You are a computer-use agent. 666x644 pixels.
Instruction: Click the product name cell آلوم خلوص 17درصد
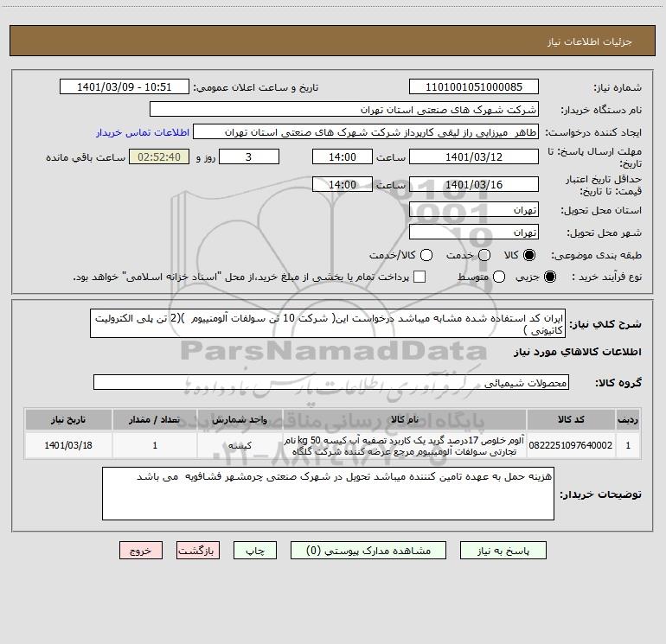tap(405, 445)
